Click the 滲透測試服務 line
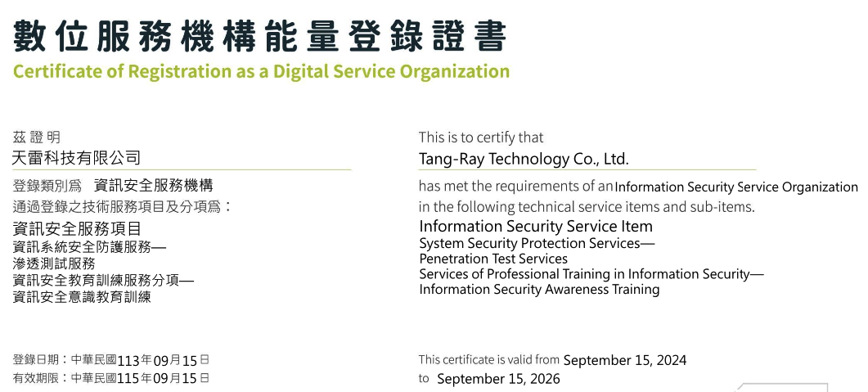Screen dimensions: 868x392 [x=54, y=264]
